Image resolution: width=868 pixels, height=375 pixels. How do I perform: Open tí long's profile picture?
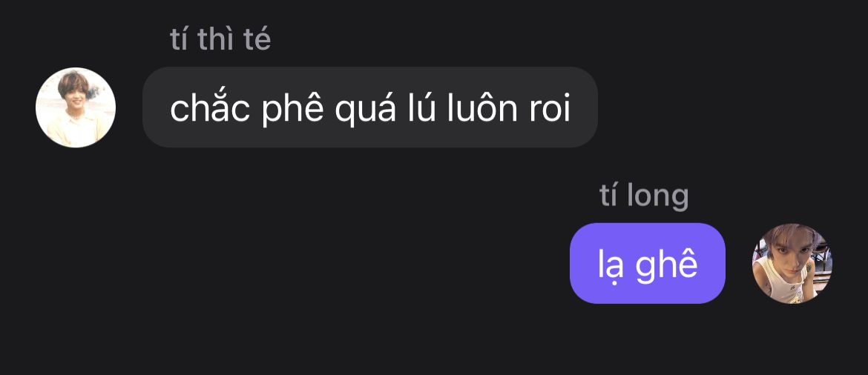(x=792, y=263)
